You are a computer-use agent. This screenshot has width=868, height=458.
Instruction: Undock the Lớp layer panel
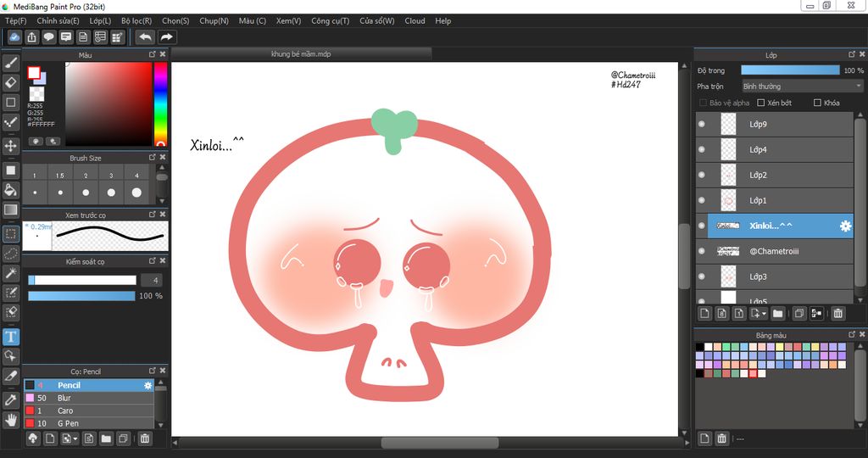tap(852, 54)
